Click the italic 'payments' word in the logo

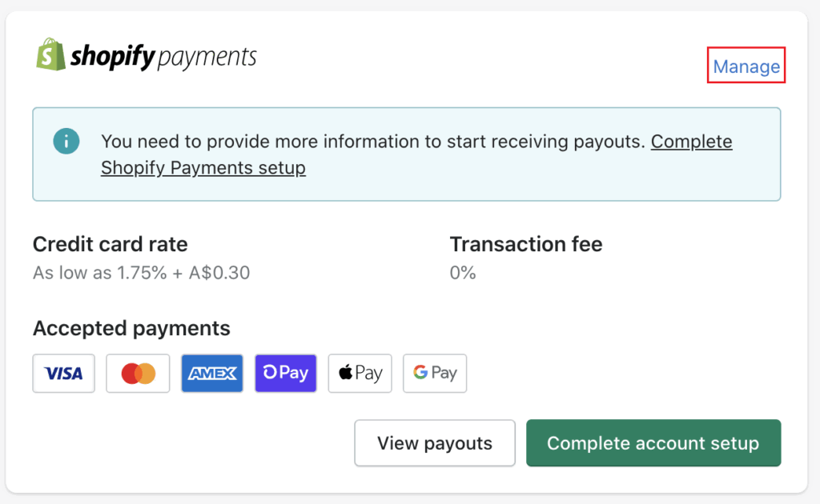coord(207,58)
